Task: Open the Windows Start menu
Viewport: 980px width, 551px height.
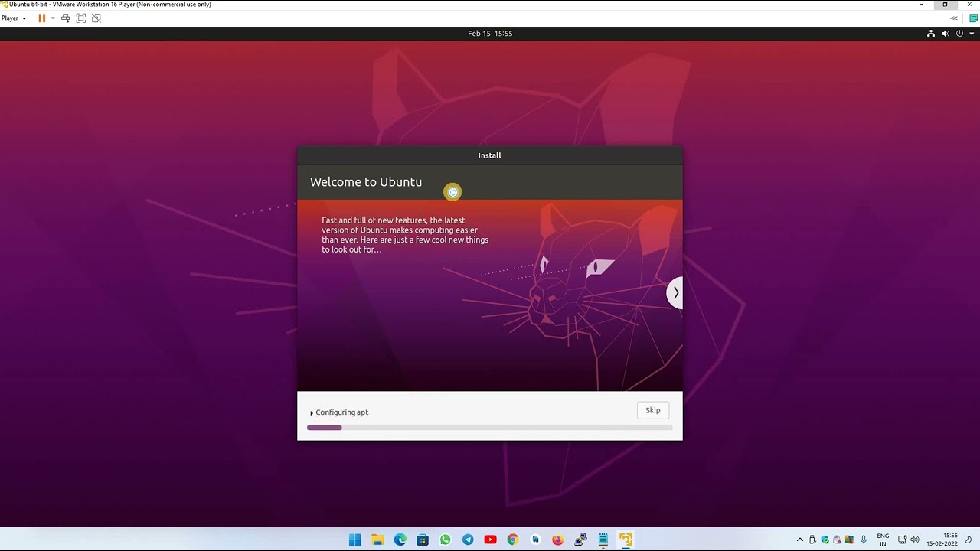Action: pos(354,540)
